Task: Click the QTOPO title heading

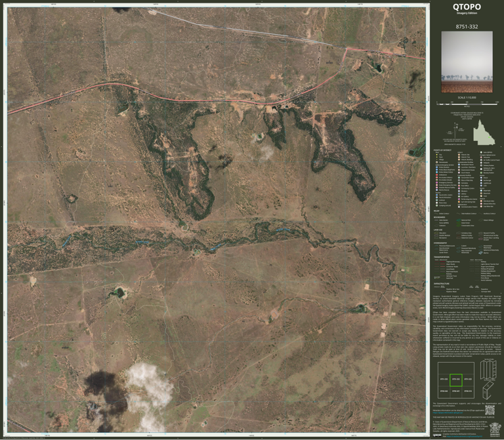Action: [x=467, y=7]
